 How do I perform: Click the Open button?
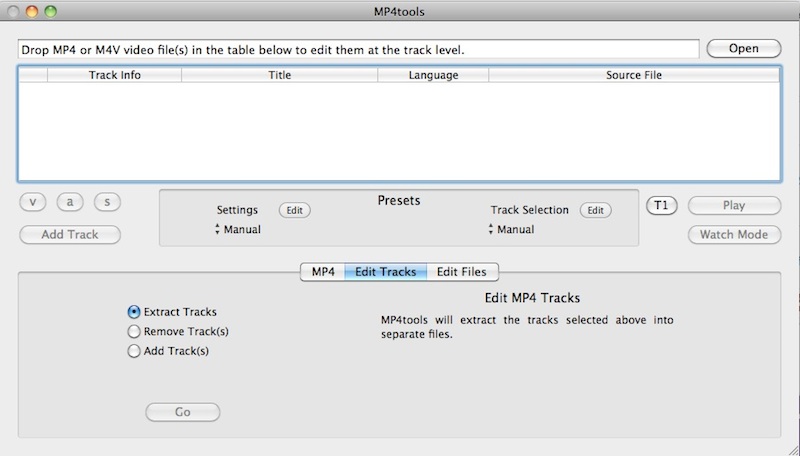click(x=743, y=48)
